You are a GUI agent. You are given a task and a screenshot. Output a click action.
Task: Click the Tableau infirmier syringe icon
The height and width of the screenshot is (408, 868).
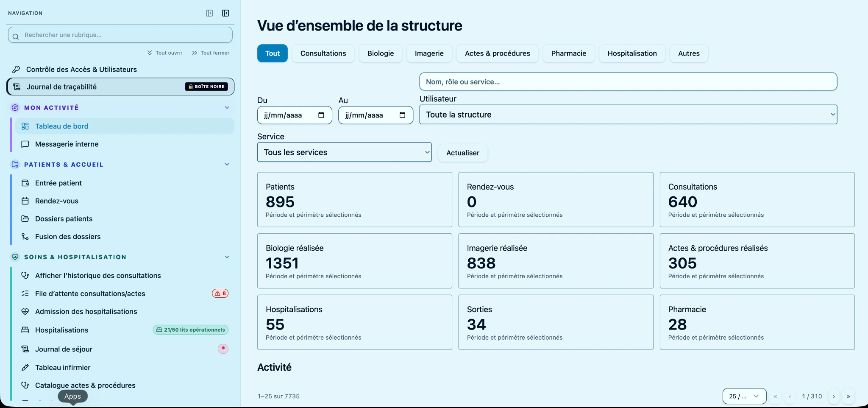(25, 367)
